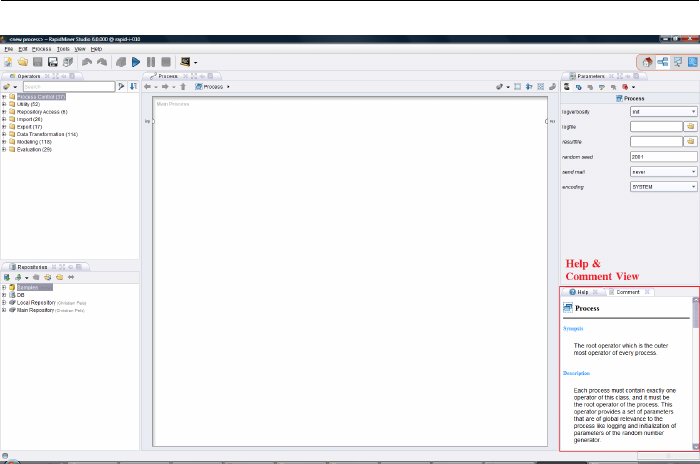
Task: Open Process breadcrumb dropdown arrow
Action: pos(228,87)
